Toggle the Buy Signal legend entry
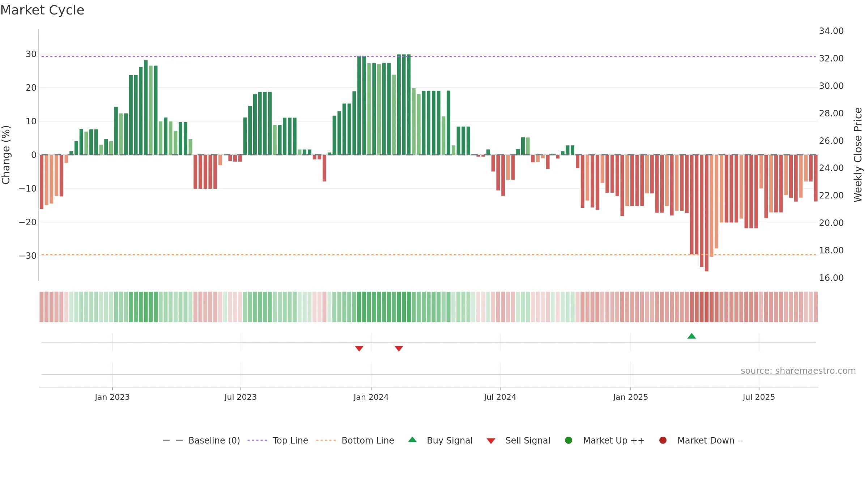Viewport: 868px width, 488px height. [440, 440]
